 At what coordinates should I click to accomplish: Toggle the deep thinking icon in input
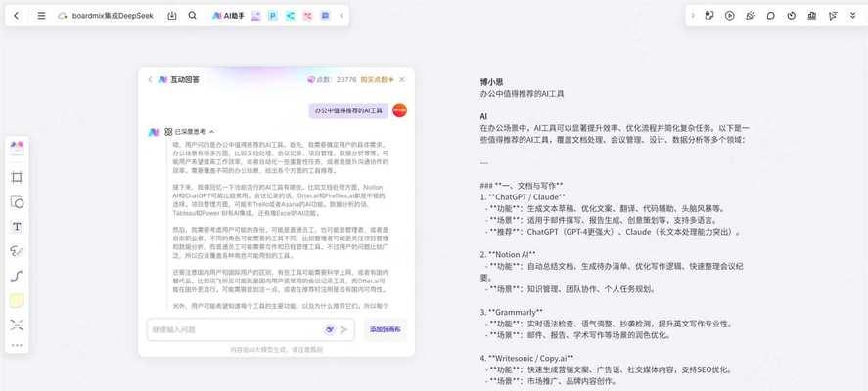coord(330,329)
